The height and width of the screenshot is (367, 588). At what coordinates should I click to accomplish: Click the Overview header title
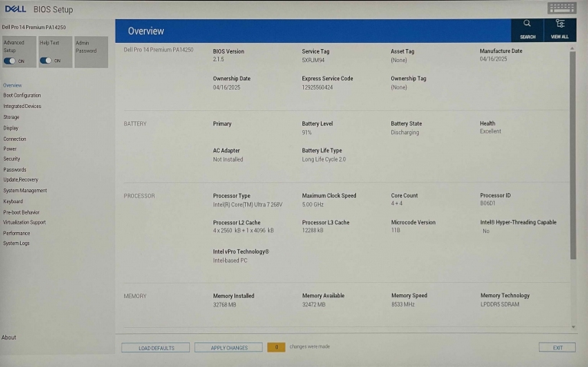(x=146, y=31)
